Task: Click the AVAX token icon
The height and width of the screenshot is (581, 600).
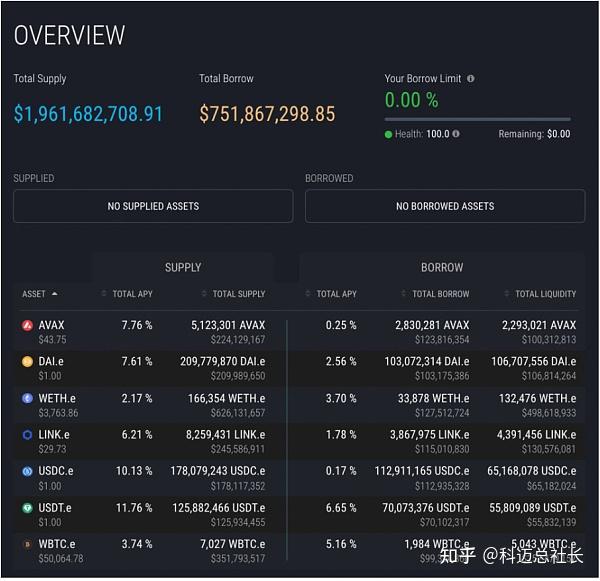Action: coord(27,325)
